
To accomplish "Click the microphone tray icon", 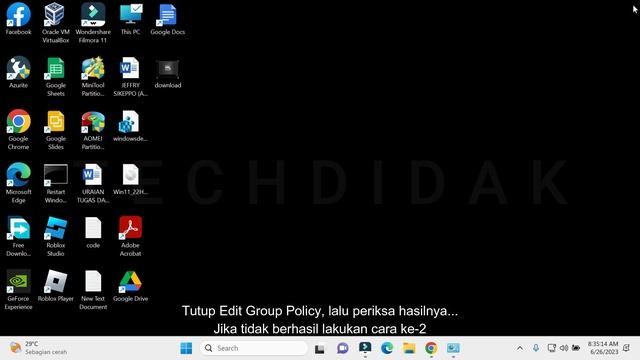I will pos(536,348).
